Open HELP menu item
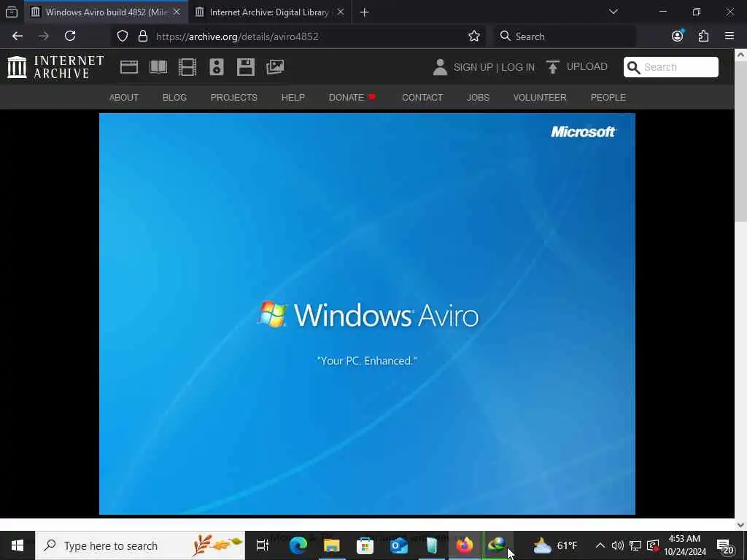 coord(293,98)
